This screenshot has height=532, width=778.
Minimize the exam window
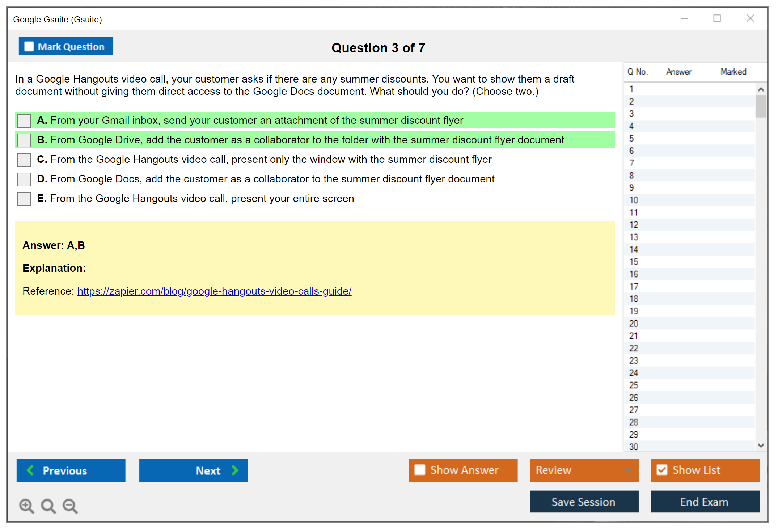coord(684,18)
